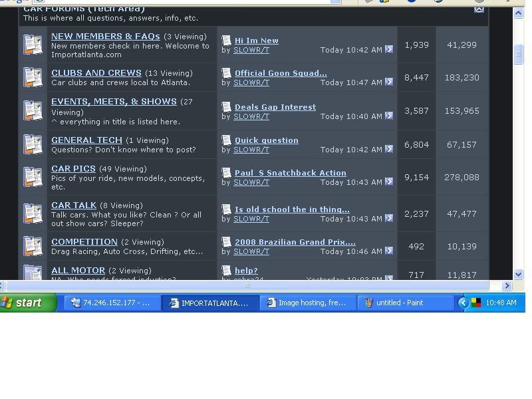This screenshot has height=399, width=532.
Task: Click the forum icon beside COMPETITION
Action: [33, 246]
